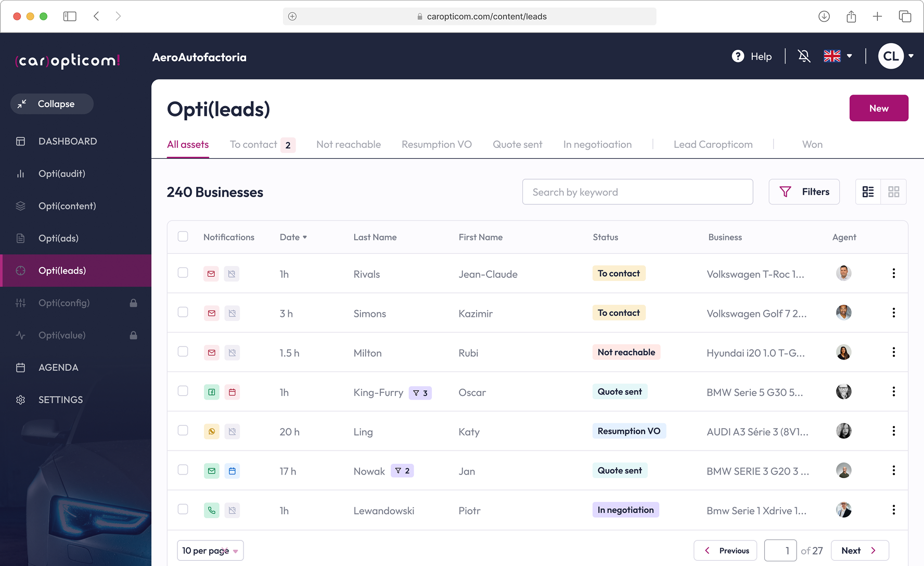Viewport: 924px width, 566px height.
Task: Open the 10 per page dropdown
Action: point(210,550)
